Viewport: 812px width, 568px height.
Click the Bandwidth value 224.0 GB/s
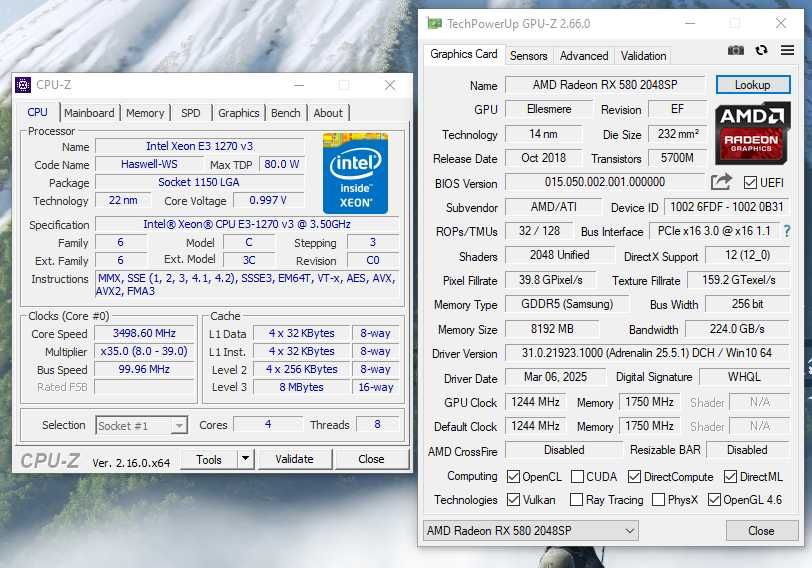coord(737,329)
